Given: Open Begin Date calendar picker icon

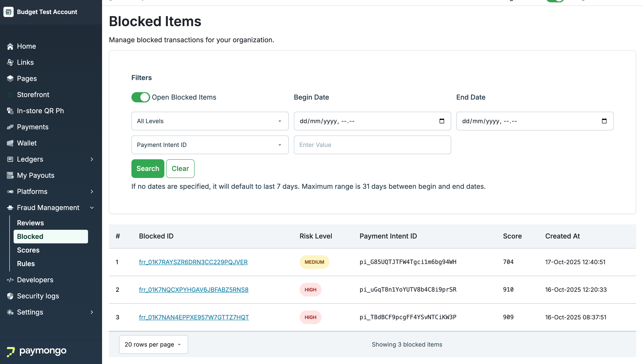Looking at the screenshot, I should click(442, 121).
